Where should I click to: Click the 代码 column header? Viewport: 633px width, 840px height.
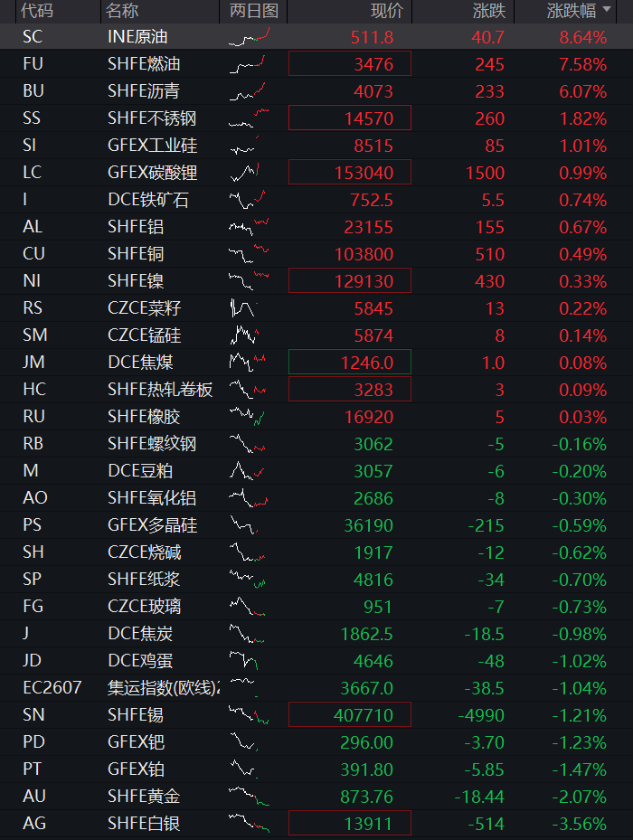tap(37, 11)
